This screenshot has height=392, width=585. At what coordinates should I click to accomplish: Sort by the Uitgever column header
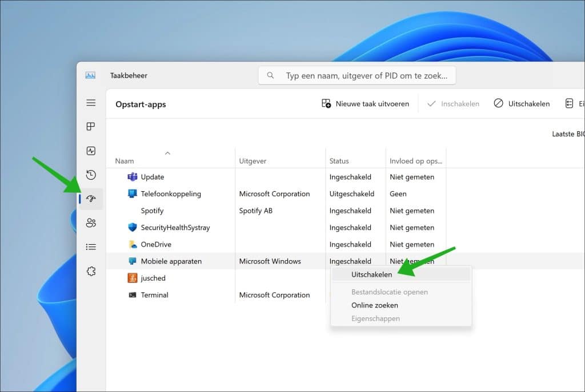(253, 161)
